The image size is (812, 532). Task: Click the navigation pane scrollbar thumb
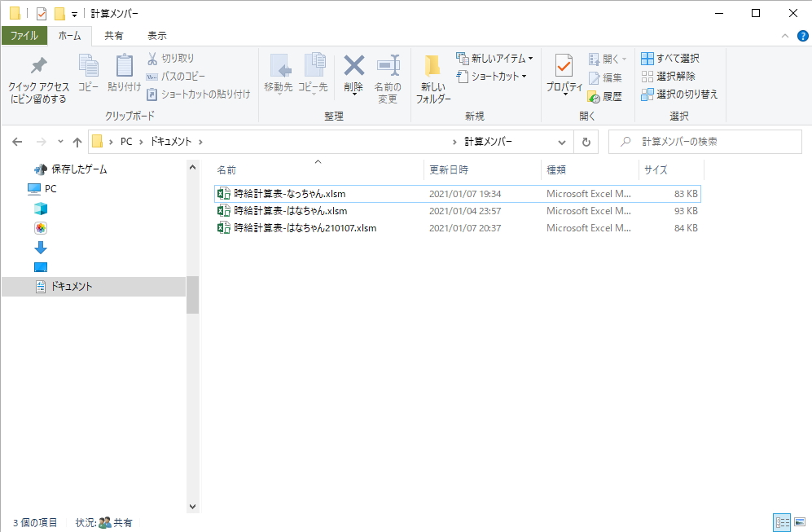point(193,294)
